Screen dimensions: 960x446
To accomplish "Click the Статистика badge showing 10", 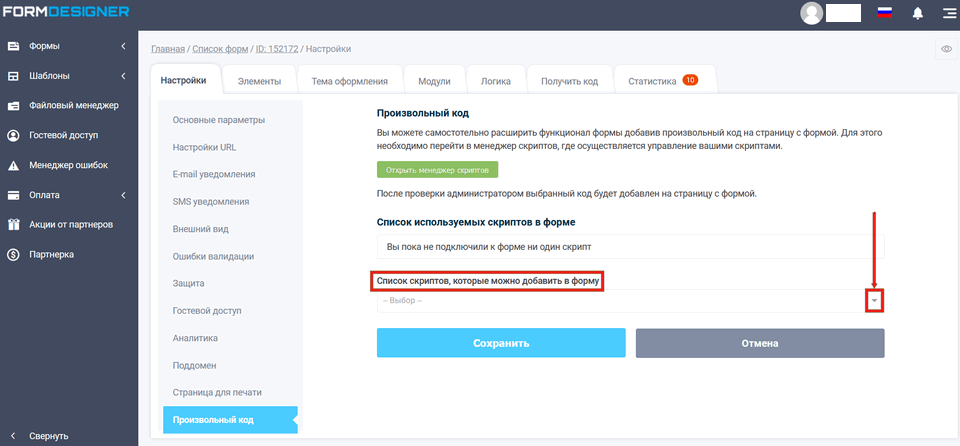I will (690, 80).
